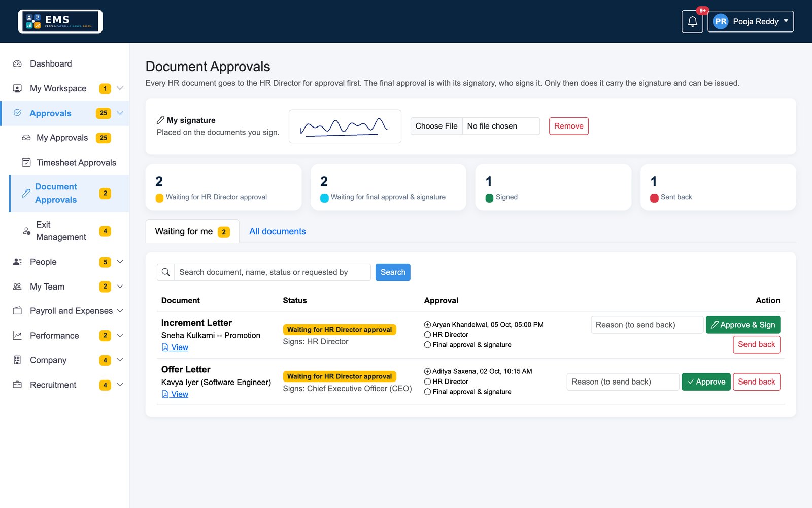
Task: Click the Dashboard gauge icon
Action: pos(17,63)
